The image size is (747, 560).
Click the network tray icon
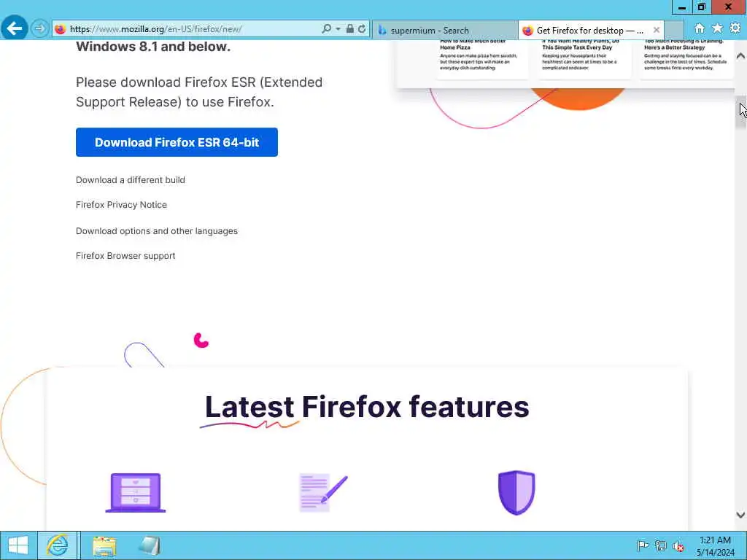click(660, 546)
